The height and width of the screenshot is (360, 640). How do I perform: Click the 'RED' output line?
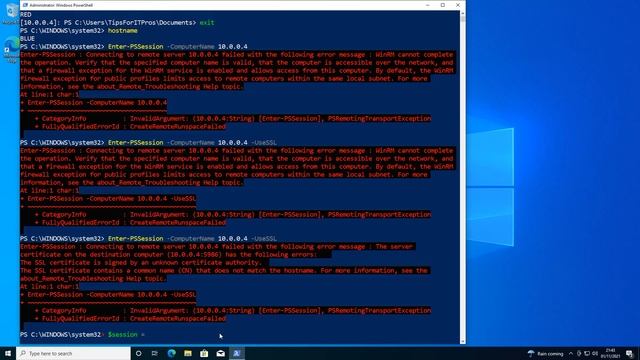[x=25, y=14]
